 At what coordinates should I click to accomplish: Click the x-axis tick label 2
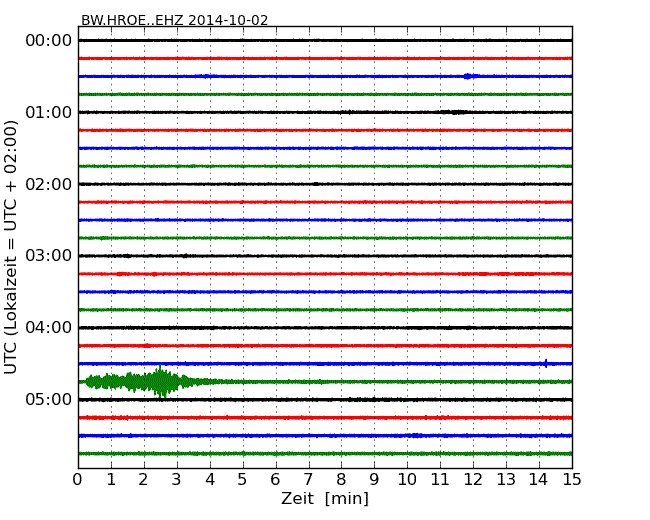click(x=143, y=480)
